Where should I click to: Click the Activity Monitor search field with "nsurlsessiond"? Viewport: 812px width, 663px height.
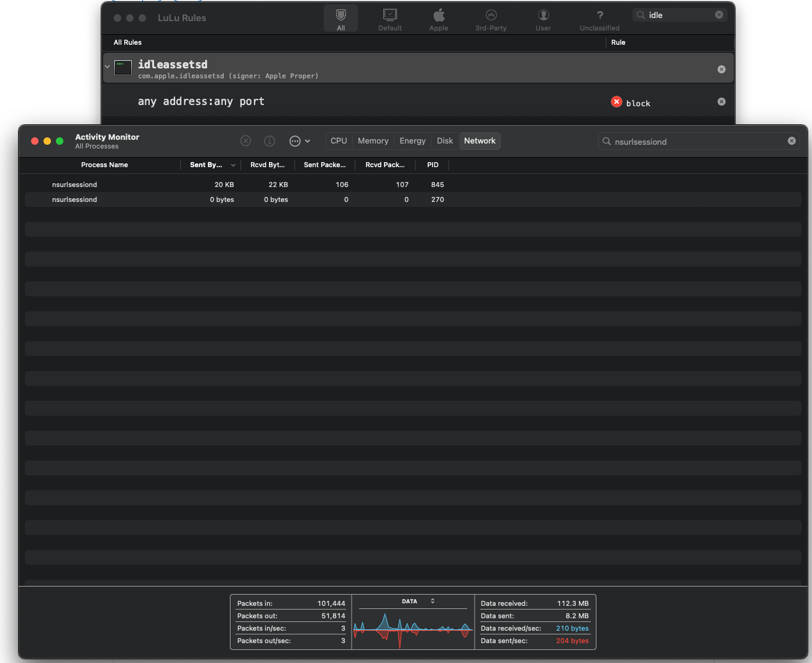pyautogui.click(x=699, y=142)
